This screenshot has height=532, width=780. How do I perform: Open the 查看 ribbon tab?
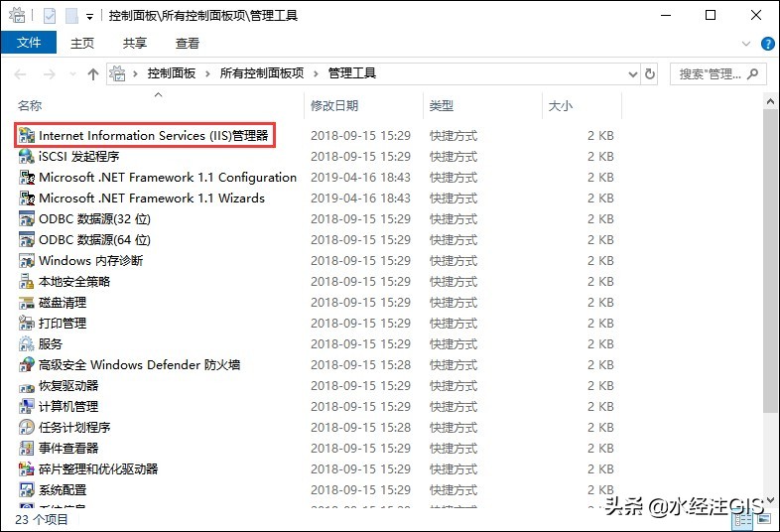coord(188,44)
